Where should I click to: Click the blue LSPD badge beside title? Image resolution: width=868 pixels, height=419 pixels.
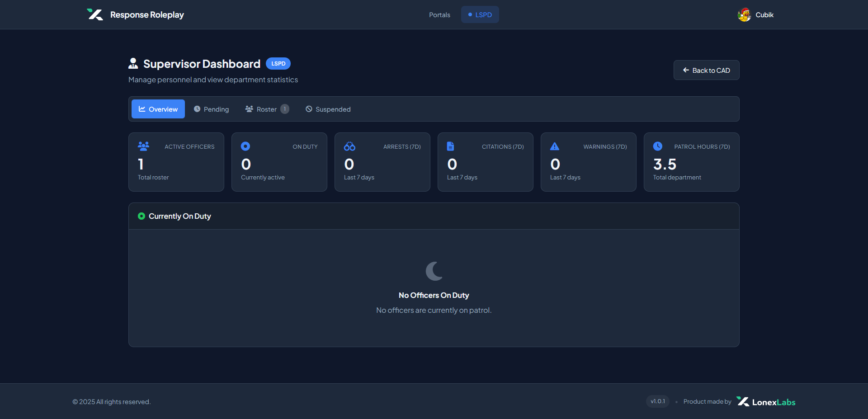click(x=278, y=63)
